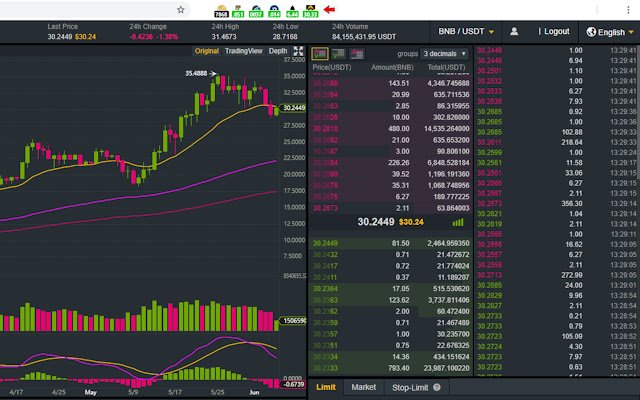Select the sell order with amount 480.00
Image resolution: width=640 pixels, height=400 pixels.
[x=391, y=129]
